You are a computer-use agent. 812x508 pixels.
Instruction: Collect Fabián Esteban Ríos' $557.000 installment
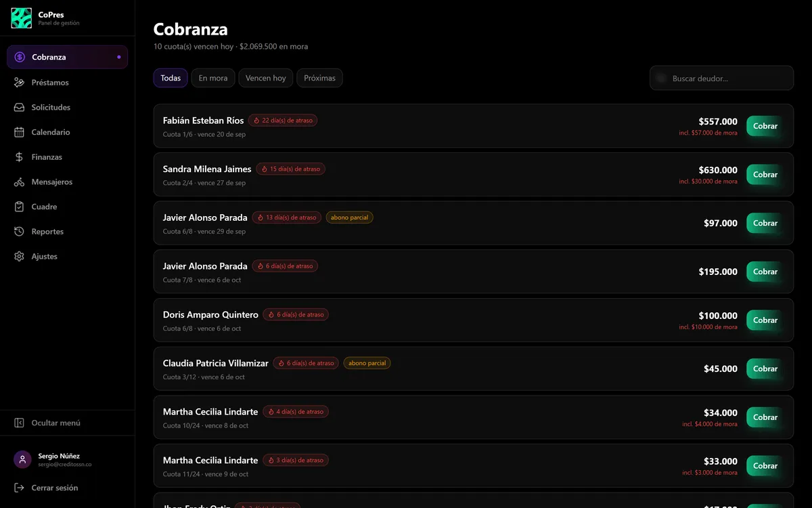765,126
